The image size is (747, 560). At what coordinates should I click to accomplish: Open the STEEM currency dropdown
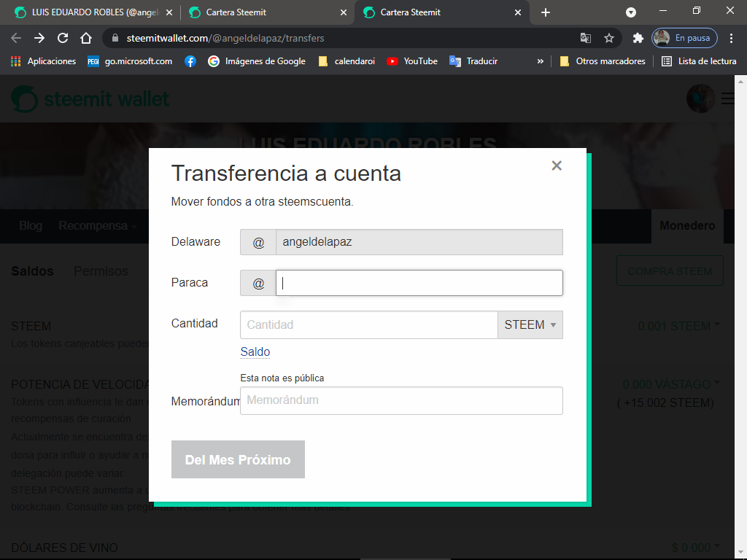[x=530, y=324]
